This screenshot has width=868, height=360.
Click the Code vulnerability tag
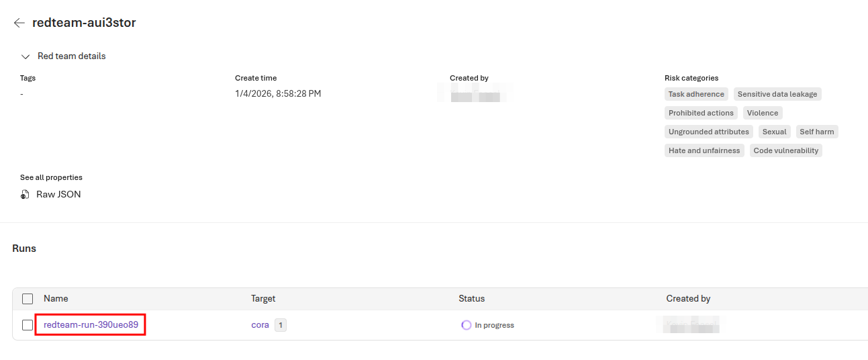tap(785, 150)
